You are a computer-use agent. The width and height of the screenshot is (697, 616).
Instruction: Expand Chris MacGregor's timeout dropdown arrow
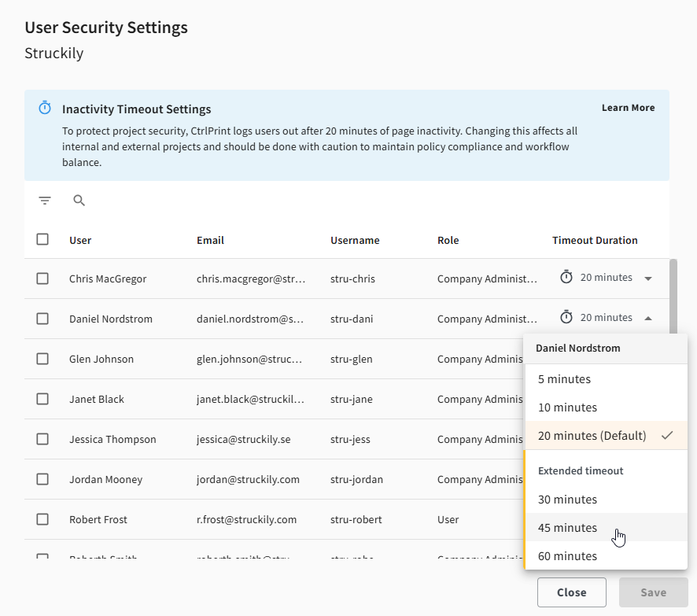(648, 278)
